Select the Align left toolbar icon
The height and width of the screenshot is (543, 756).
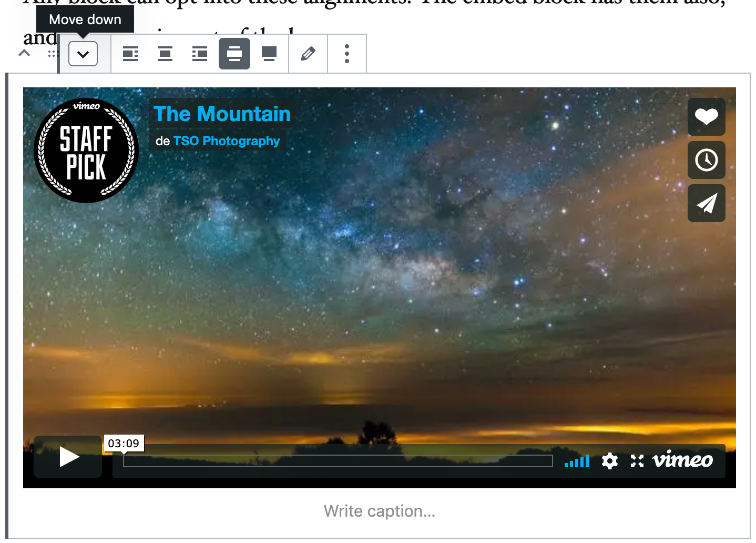pos(130,54)
